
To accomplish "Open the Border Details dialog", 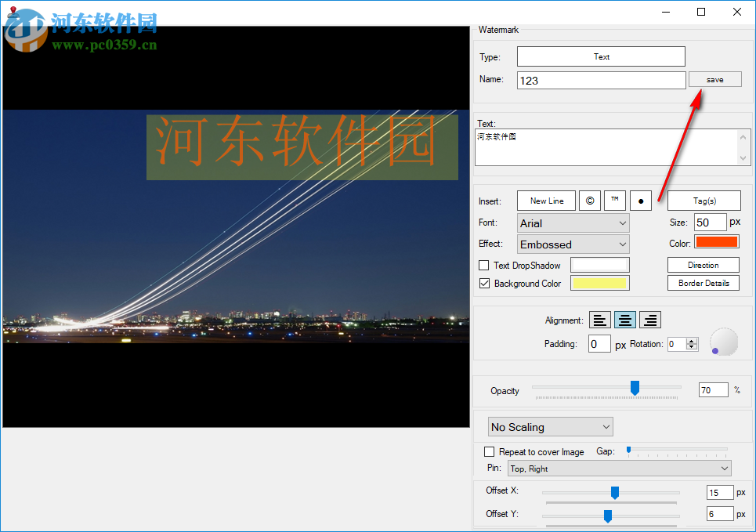I will [703, 283].
